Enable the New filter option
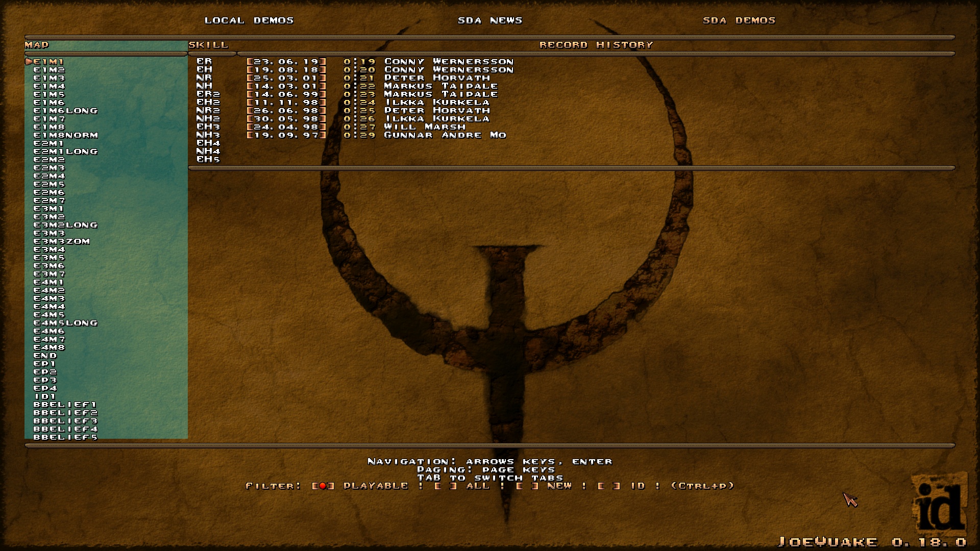Viewport: 980px width, 551px height. click(x=527, y=486)
